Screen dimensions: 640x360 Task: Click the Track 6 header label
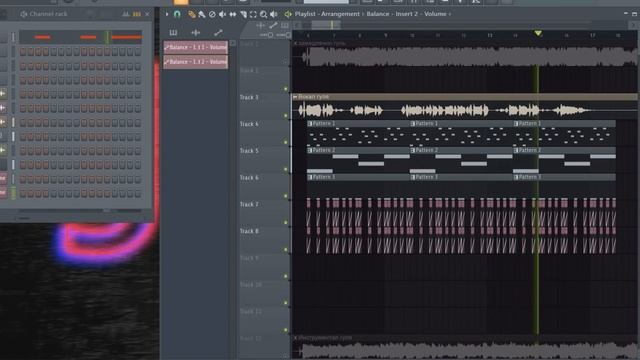pos(249,178)
